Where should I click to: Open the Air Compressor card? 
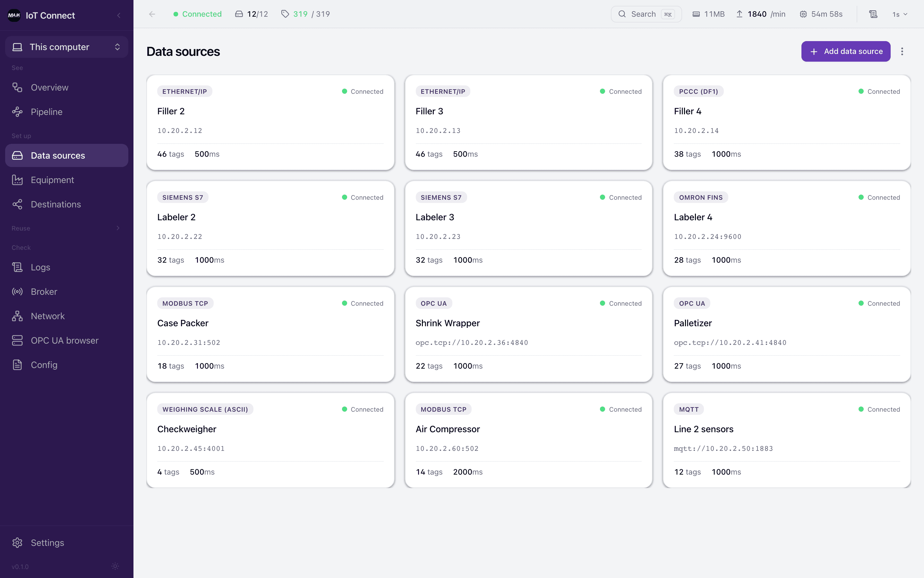[x=528, y=440]
